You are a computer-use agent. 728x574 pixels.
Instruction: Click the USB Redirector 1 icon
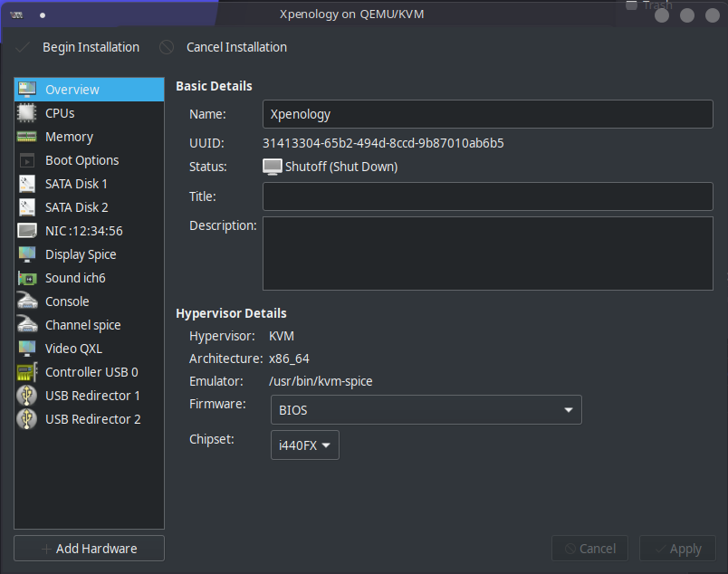click(27, 396)
